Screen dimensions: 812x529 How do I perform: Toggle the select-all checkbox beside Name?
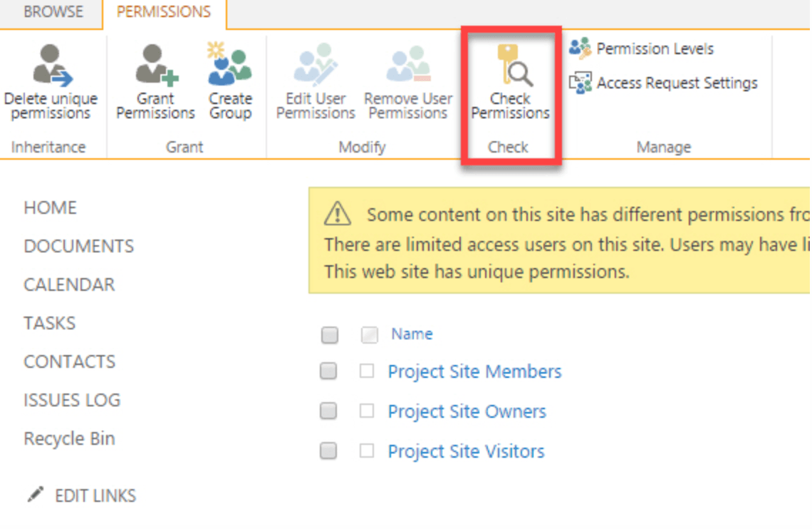[370, 334]
